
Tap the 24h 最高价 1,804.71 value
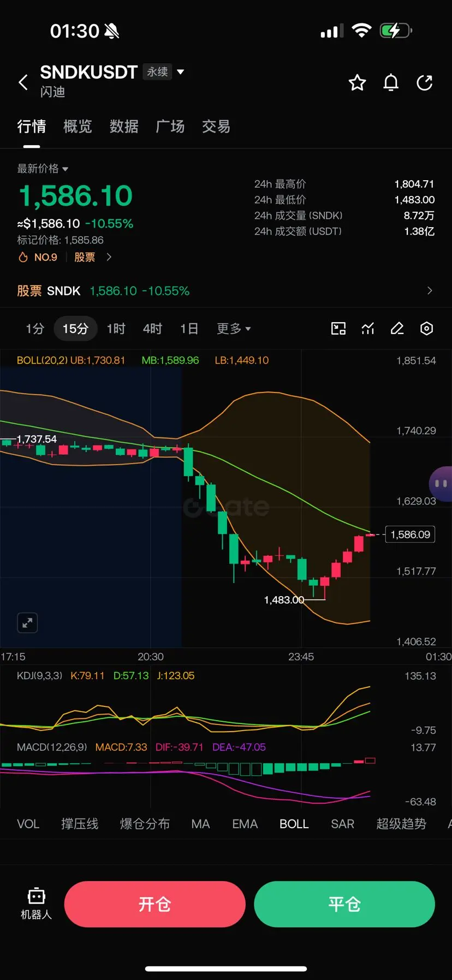click(414, 184)
